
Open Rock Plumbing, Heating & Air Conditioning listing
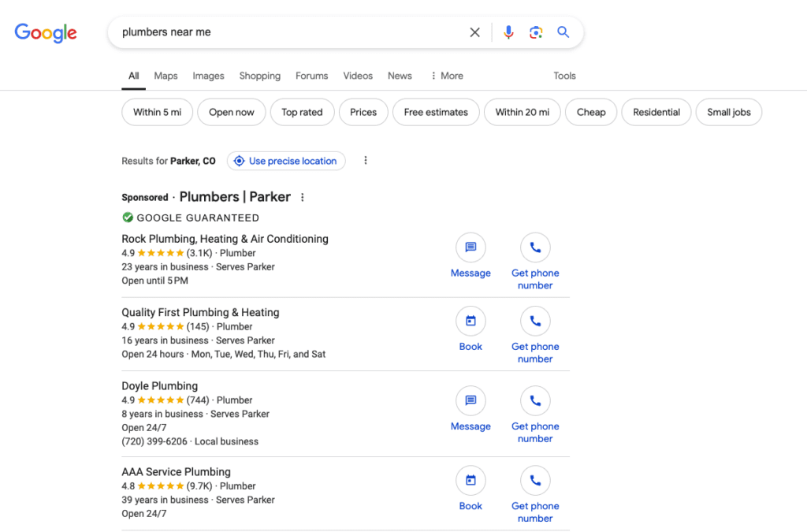225,239
